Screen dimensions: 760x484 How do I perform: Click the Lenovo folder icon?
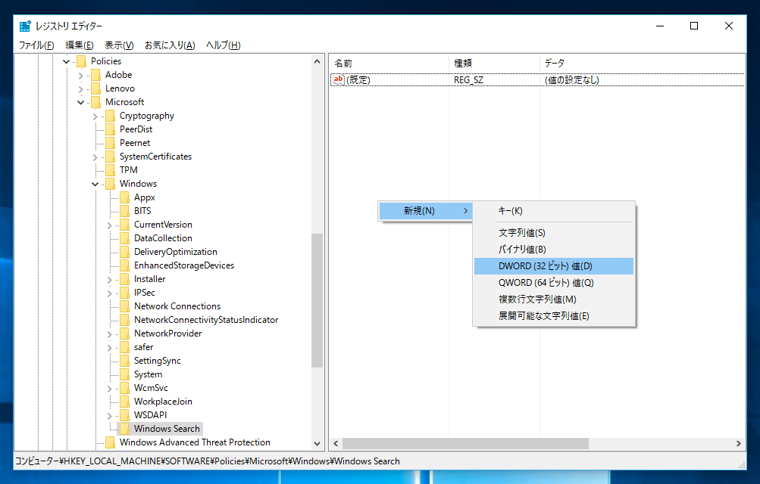point(96,88)
